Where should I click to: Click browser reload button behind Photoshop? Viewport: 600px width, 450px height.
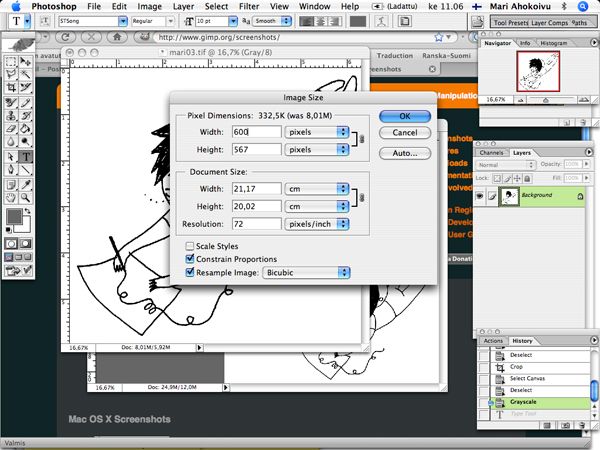pyautogui.click(x=65, y=37)
